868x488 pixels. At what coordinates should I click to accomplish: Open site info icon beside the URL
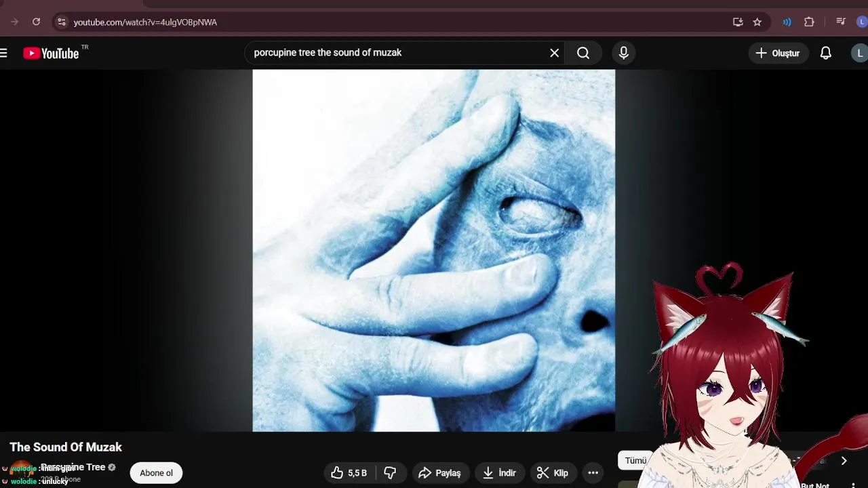click(62, 22)
